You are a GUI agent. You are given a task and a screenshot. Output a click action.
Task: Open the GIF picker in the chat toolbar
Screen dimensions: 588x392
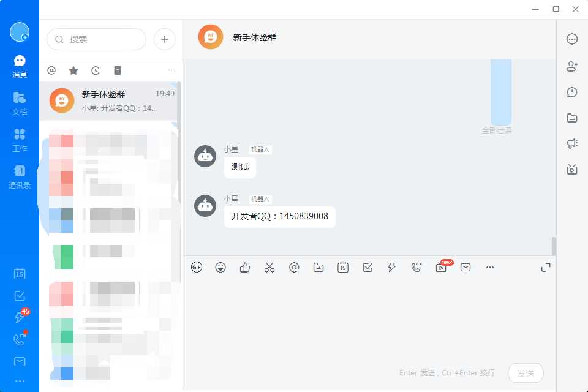tap(197, 267)
